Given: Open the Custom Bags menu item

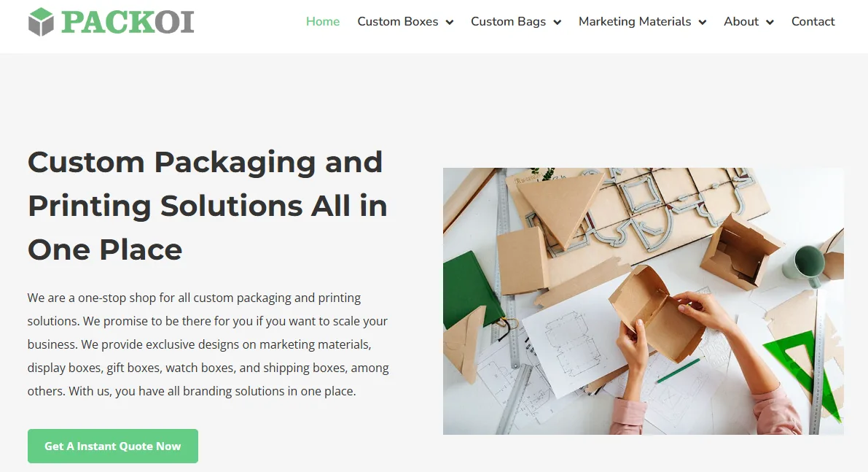Looking at the screenshot, I should tap(508, 22).
